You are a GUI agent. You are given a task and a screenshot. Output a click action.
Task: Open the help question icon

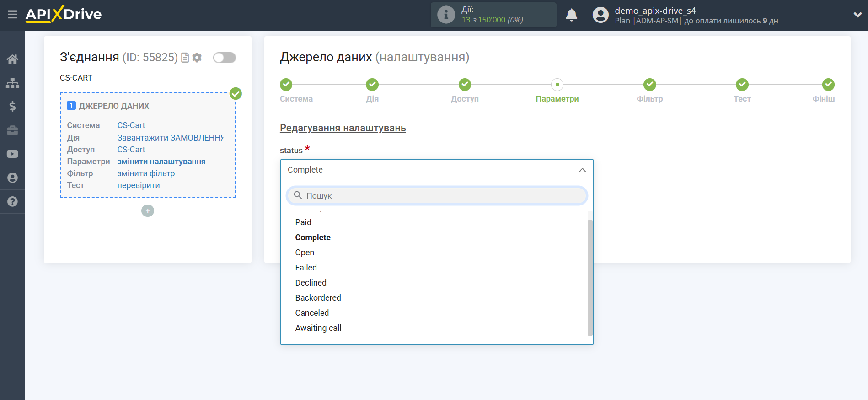12,201
